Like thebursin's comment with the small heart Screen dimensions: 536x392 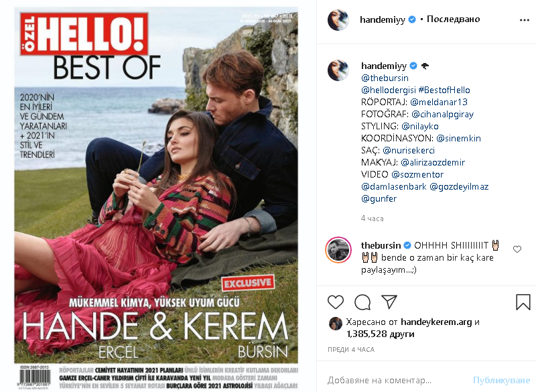[517, 249]
